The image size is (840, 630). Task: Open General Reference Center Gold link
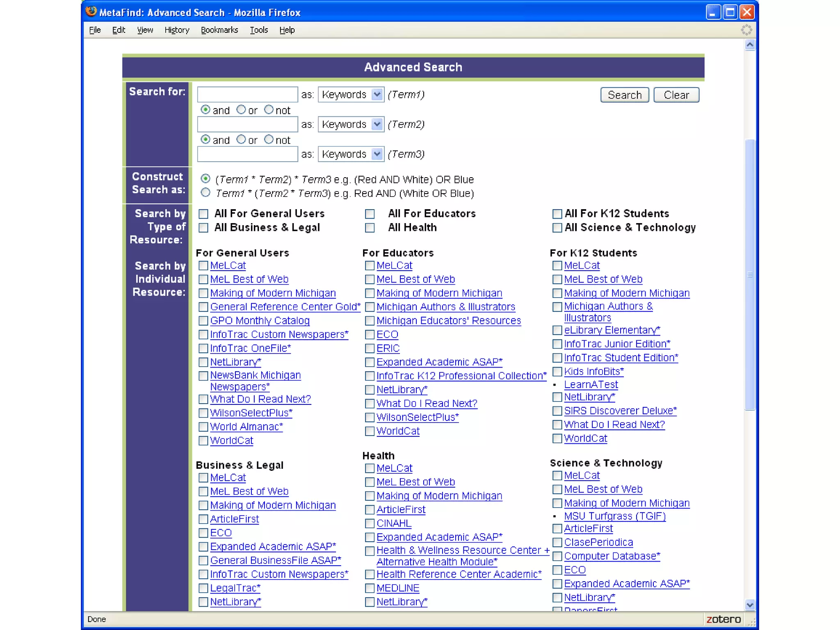coord(285,307)
